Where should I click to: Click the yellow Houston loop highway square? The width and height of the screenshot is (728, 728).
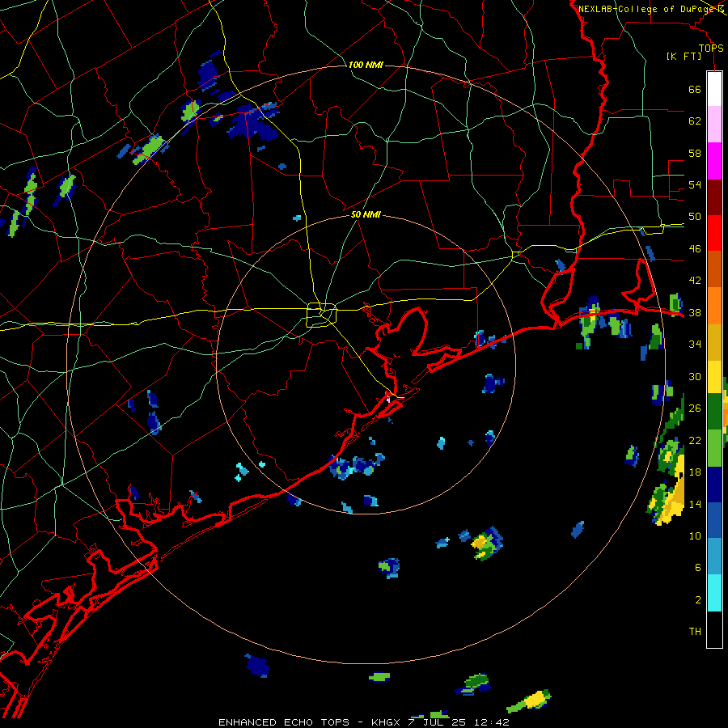point(321,315)
